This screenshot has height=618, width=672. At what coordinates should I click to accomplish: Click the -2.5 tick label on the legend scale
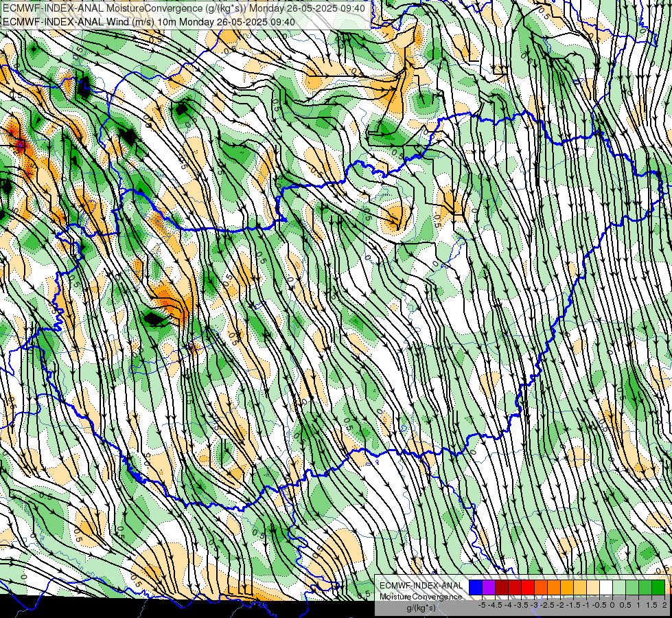coord(547,605)
